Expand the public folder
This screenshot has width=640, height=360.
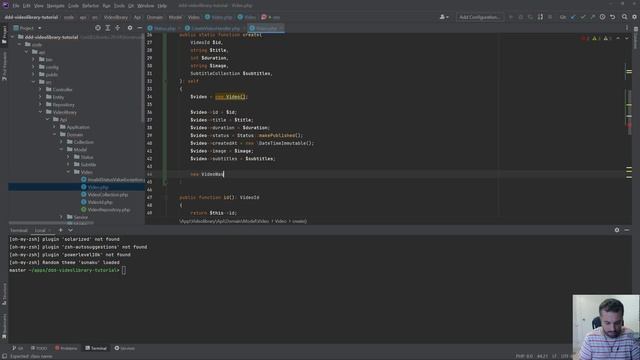(33, 74)
